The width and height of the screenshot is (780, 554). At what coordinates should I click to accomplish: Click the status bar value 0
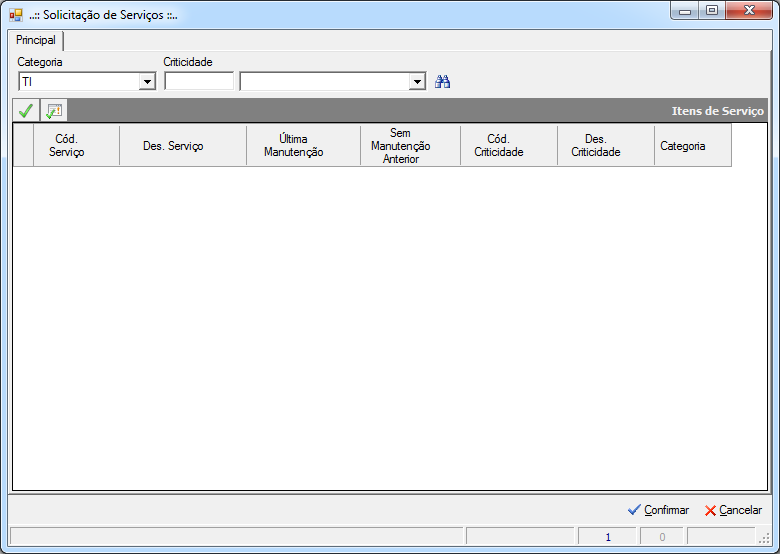click(x=662, y=537)
